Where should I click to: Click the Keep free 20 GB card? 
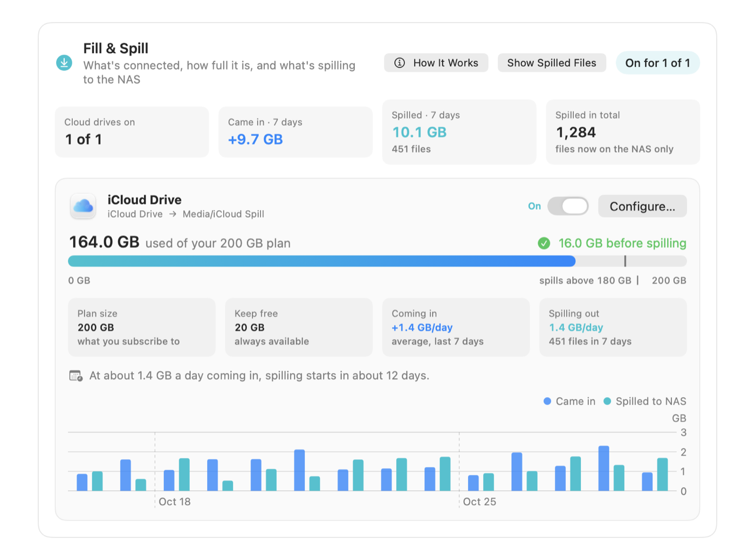[299, 327]
